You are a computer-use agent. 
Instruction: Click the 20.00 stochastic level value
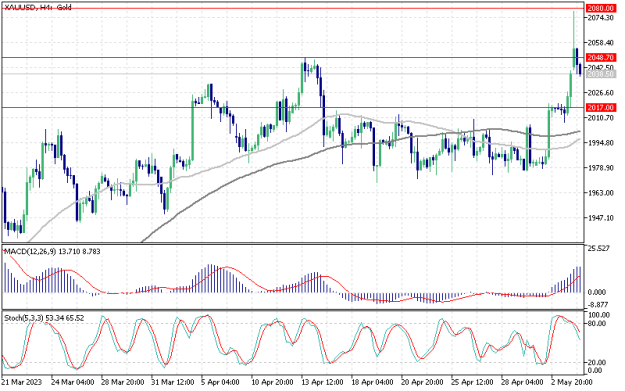(x=597, y=362)
